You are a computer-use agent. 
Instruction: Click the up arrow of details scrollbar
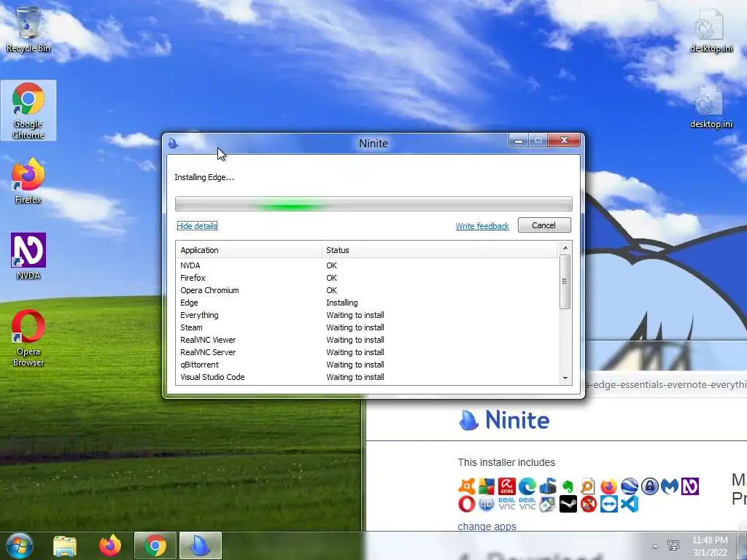565,248
